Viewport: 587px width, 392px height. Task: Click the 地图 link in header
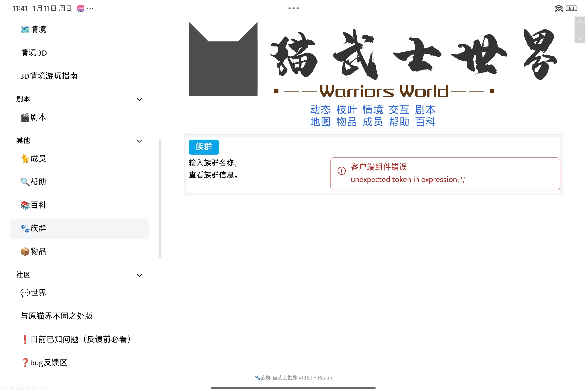tap(320, 122)
